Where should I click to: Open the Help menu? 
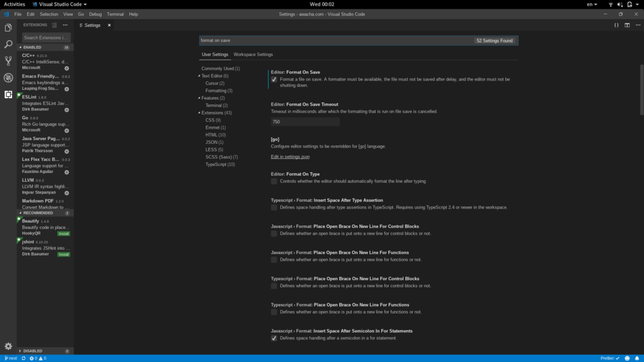point(133,14)
